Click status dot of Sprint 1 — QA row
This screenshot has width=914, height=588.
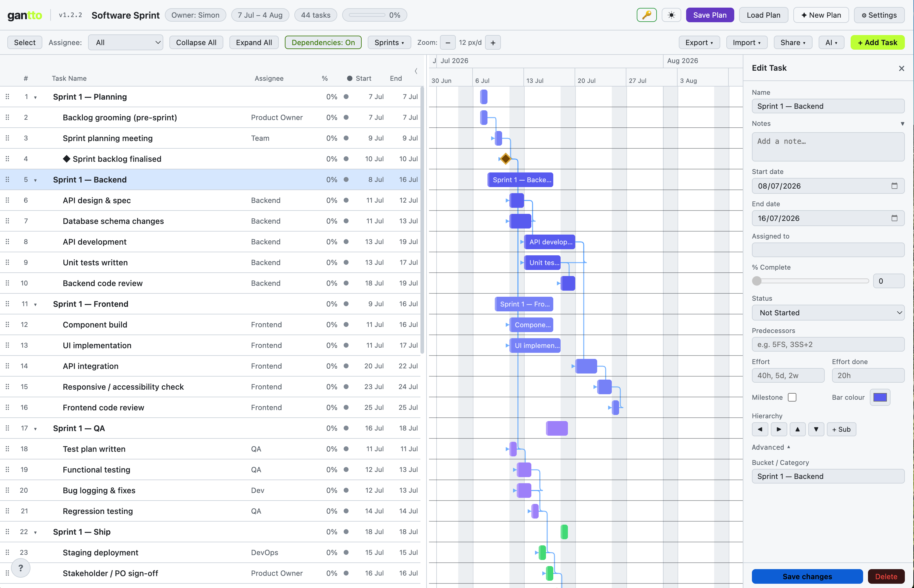346,428
